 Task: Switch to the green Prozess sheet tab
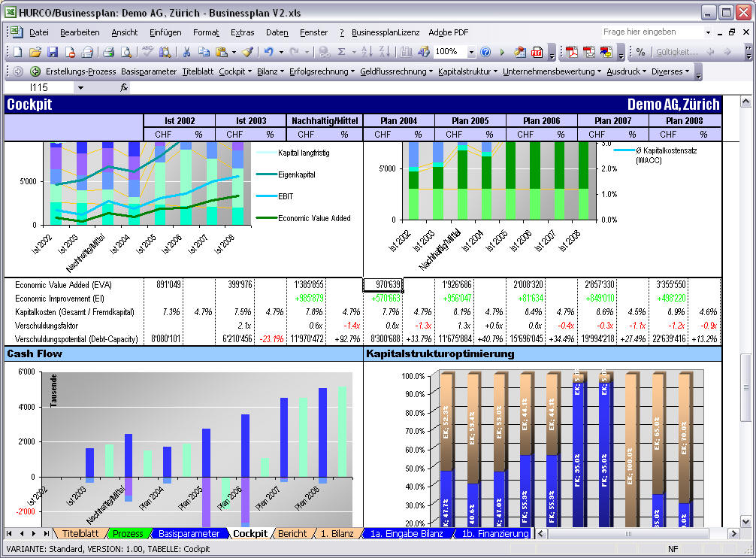[128, 533]
